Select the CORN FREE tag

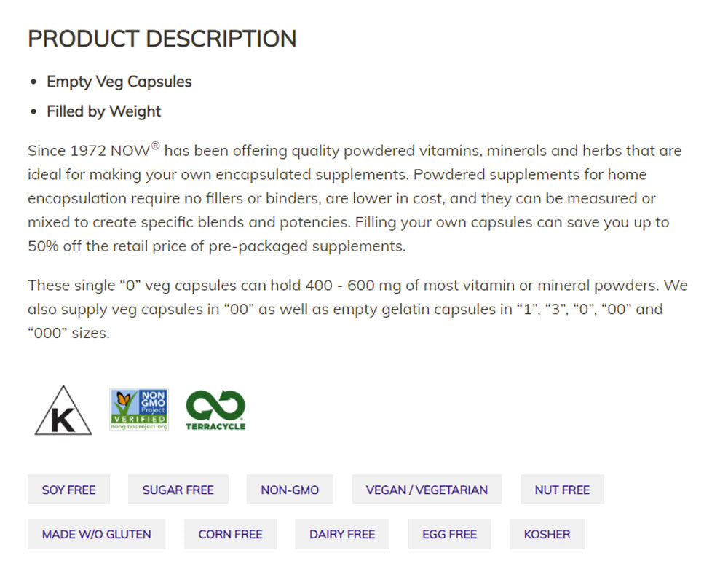tap(230, 534)
